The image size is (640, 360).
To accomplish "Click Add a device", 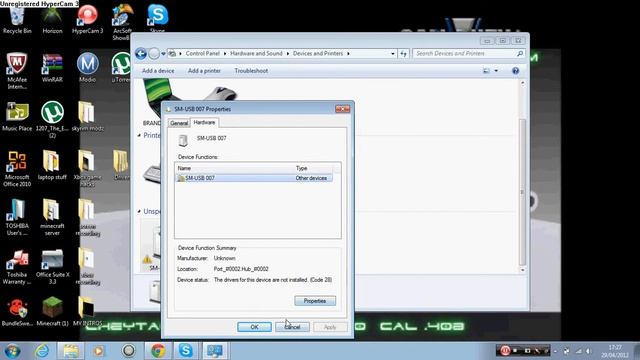I will [x=158, y=71].
